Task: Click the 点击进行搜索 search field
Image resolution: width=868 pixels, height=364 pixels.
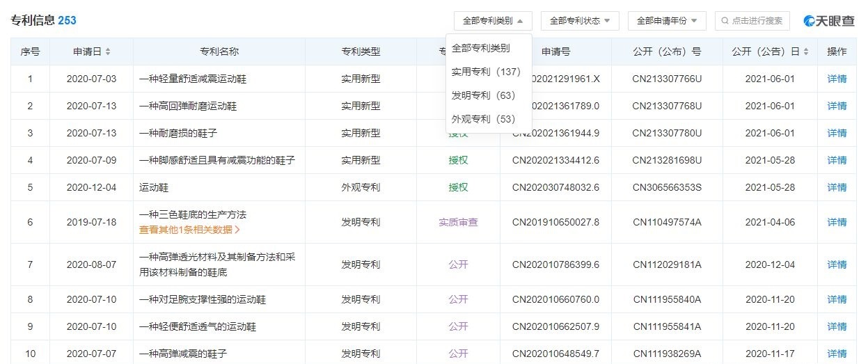Action: (x=752, y=21)
